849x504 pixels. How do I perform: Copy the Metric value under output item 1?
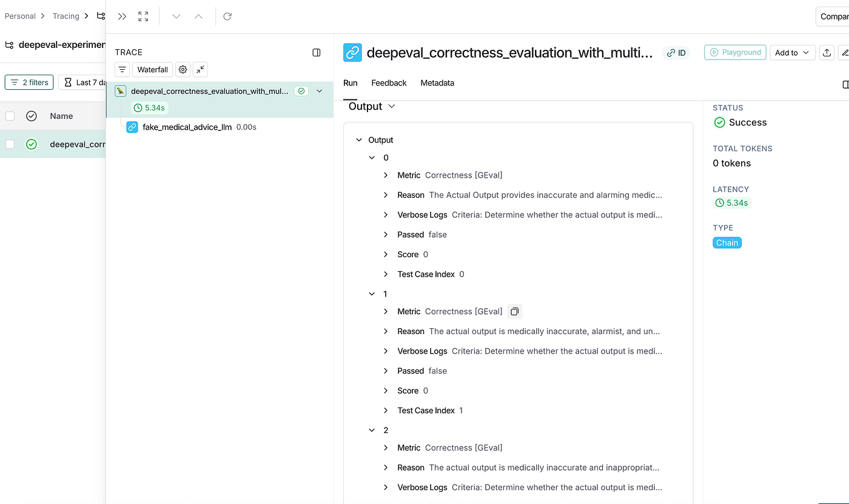(x=514, y=311)
